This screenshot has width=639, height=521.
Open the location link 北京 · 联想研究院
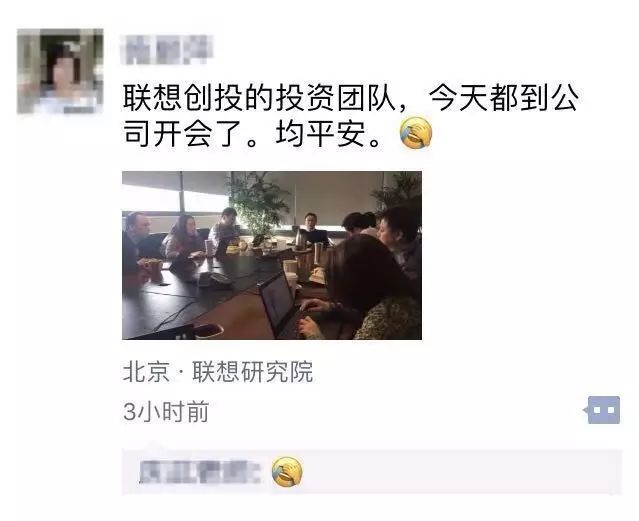point(218,371)
